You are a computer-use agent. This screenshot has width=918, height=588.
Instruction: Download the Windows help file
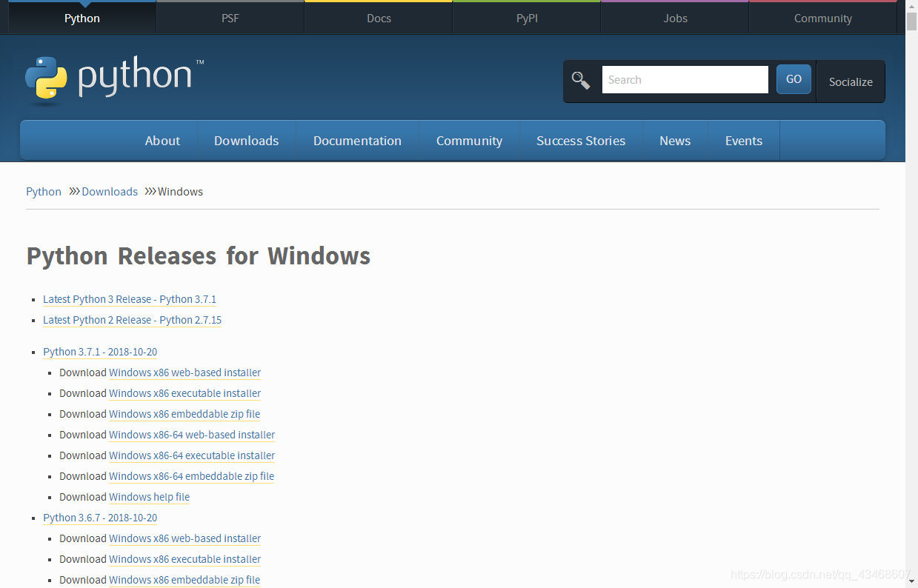click(x=149, y=497)
